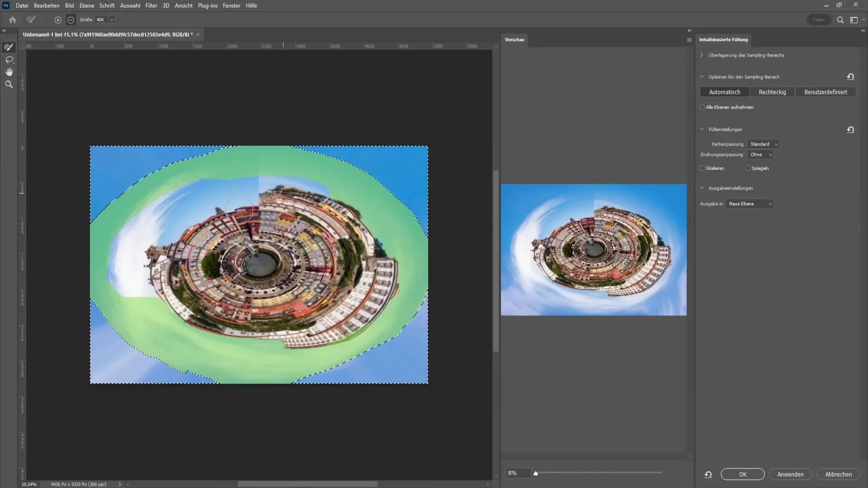Image resolution: width=868 pixels, height=488 pixels.
Task: Click the Photoshop logo icon
Action: pos(6,5)
